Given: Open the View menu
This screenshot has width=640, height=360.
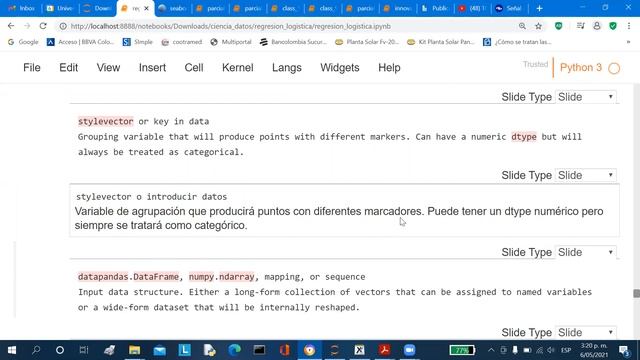Looking at the screenshot, I should (x=108, y=68).
